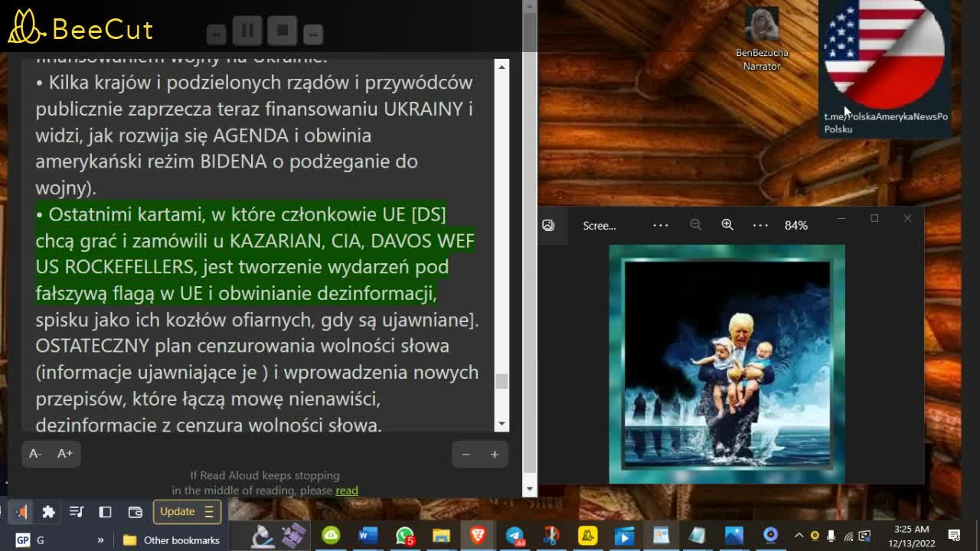Open first three-dots menu in Photos
Viewport: 980px width, 551px height.
point(661,225)
